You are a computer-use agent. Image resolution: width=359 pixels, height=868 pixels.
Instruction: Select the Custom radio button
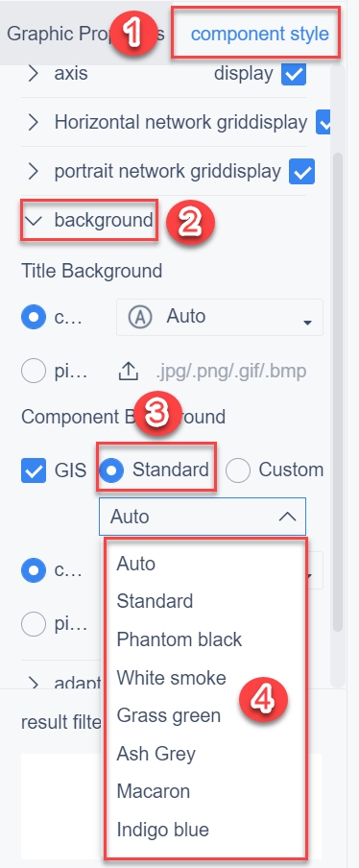coord(238,470)
